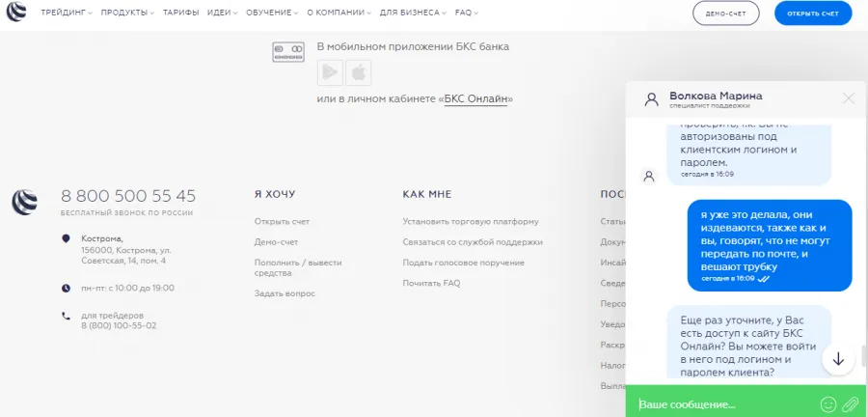Screen dimensions: 868x417
Task: Click the operator message about БКС Онлайн access
Action: 749,342
